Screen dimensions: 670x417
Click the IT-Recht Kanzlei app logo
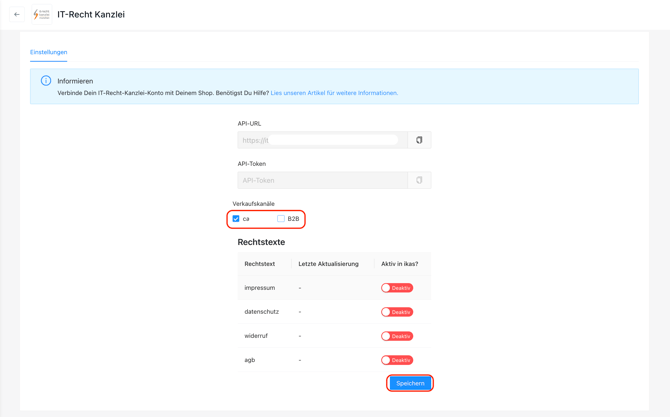42,15
